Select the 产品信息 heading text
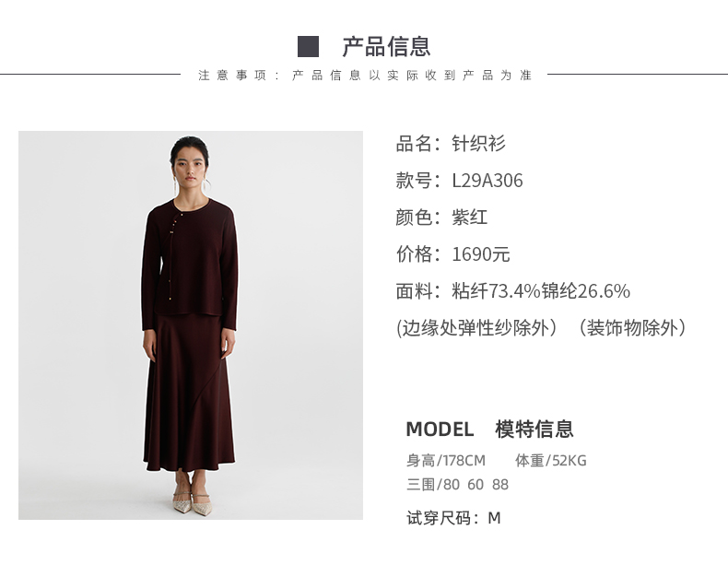728x565 pixels. [x=386, y=46]
